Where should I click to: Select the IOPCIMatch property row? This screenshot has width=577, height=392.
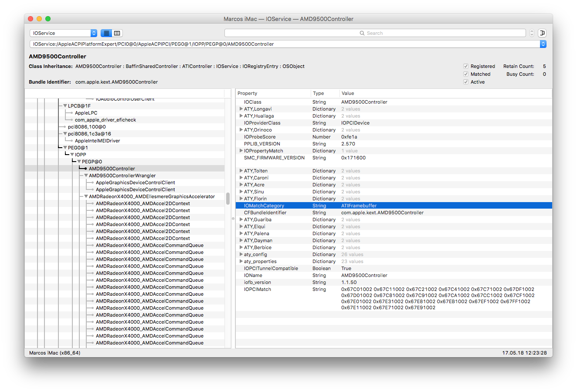258,289
